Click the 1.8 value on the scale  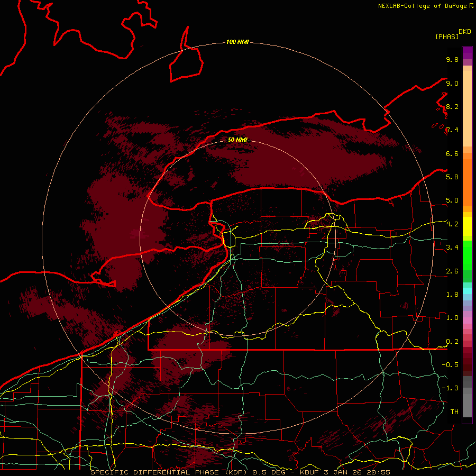point(452,295)
